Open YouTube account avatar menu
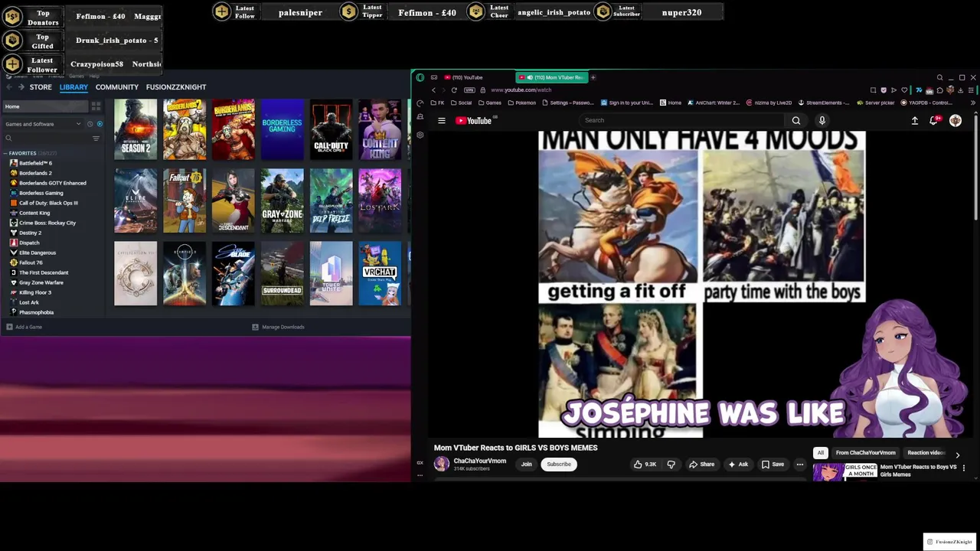This screenshot has width=980, height=551. (x=955, y=120)
